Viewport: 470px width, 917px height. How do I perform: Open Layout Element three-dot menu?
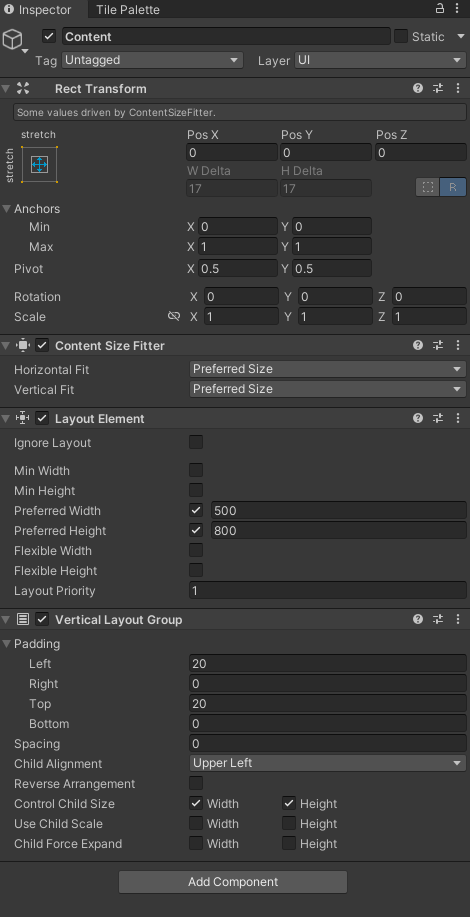pos(458,418)
